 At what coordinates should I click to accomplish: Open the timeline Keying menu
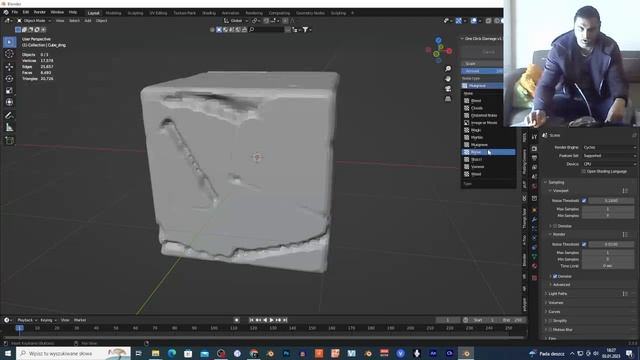(48, 320)
